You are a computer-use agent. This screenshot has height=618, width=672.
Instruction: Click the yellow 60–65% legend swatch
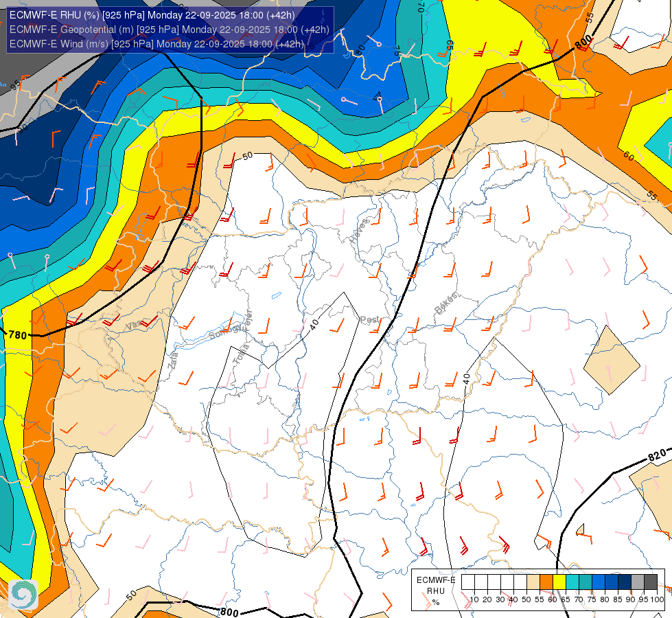[559, 582]
